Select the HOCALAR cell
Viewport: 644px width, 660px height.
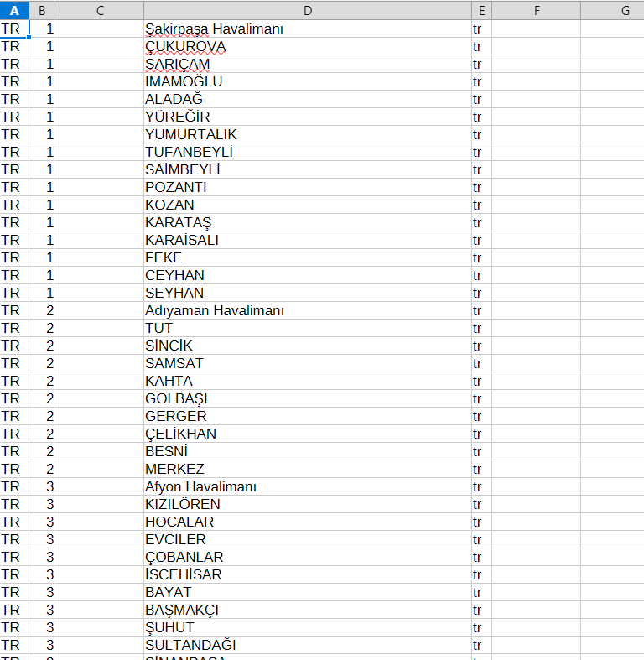pyautogui.click(x=308, y=522)
